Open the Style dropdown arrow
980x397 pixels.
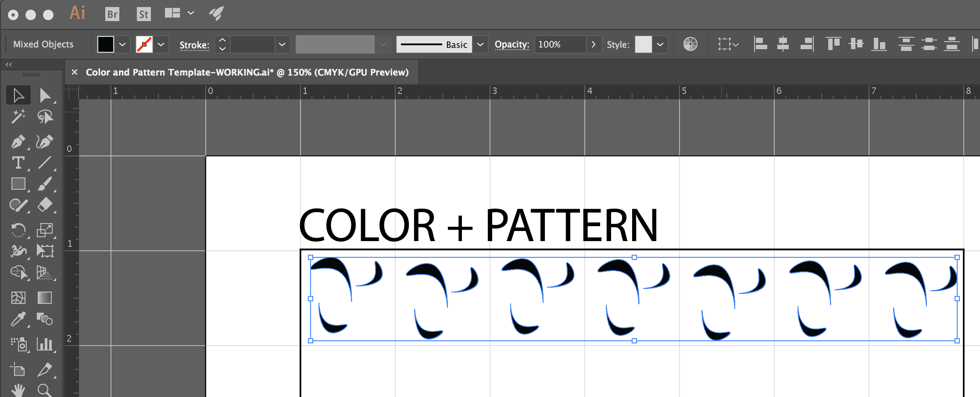pos(660,44)
